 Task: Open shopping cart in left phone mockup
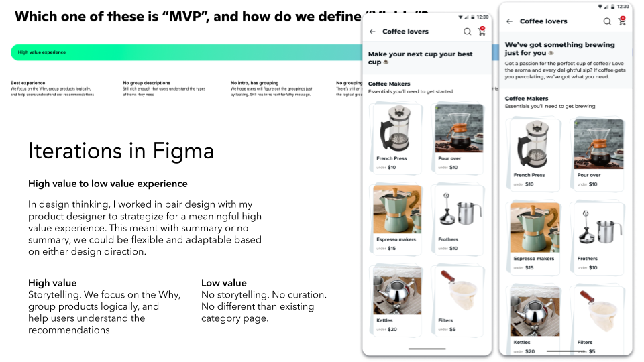point(482,32)
